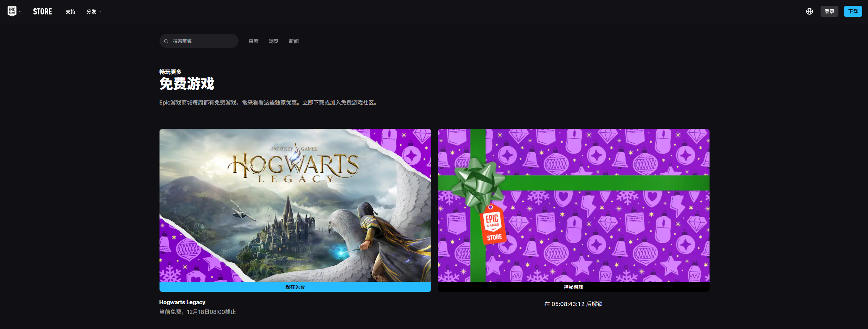This screenshot has width=868, height=329.
Task: Open the globe language selector
Action: (809, 11)
